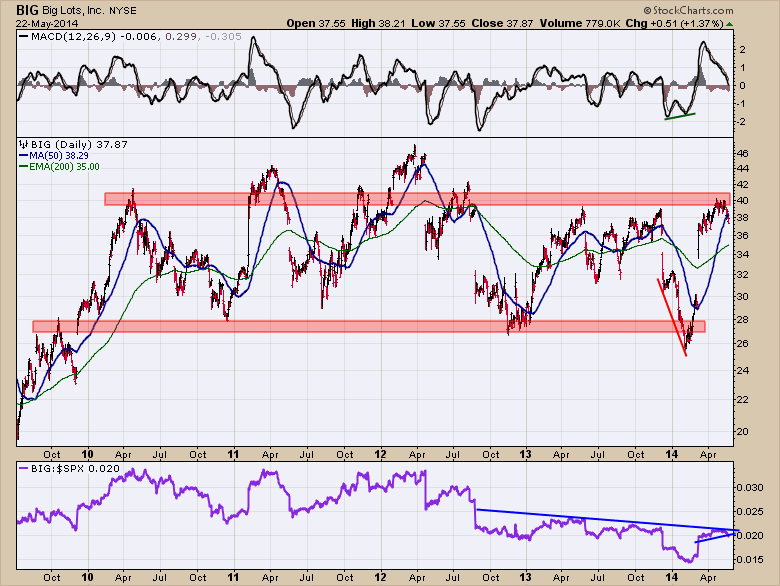Click the 30 price axis label
The image size is (780, 586).
[x=742, y=296]
